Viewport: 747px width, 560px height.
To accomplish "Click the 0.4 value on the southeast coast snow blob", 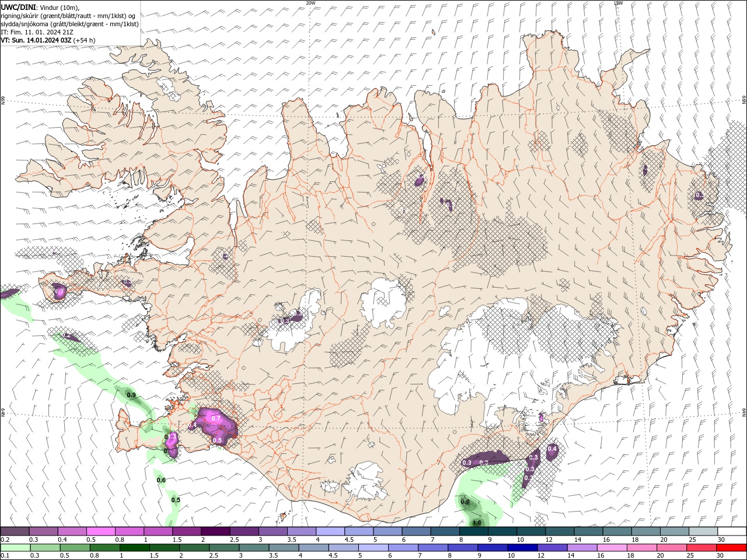I will (x=552, y=449).
